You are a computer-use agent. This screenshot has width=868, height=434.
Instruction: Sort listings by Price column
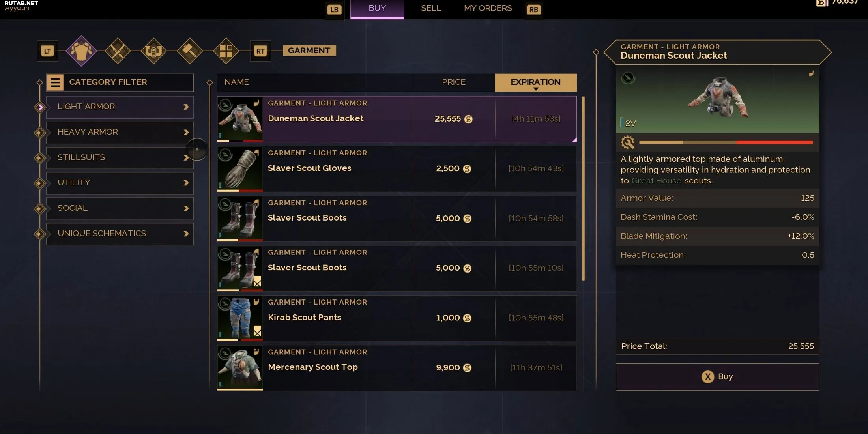point(454,82)
